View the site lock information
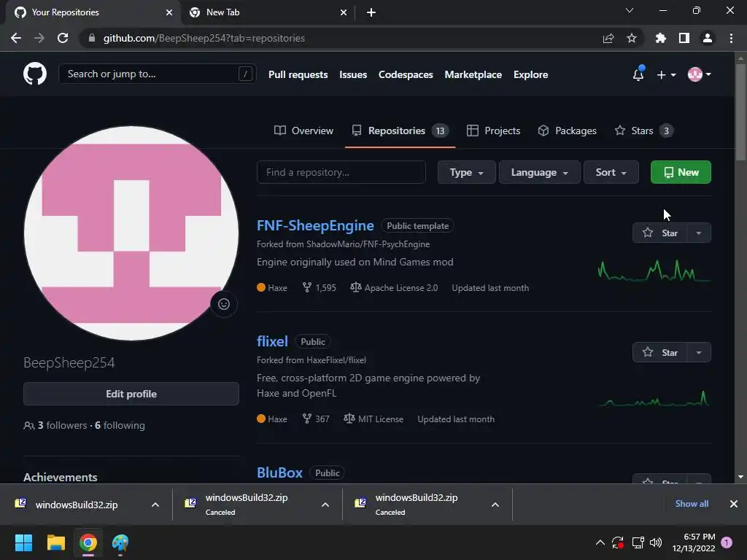 click(92, 38)
